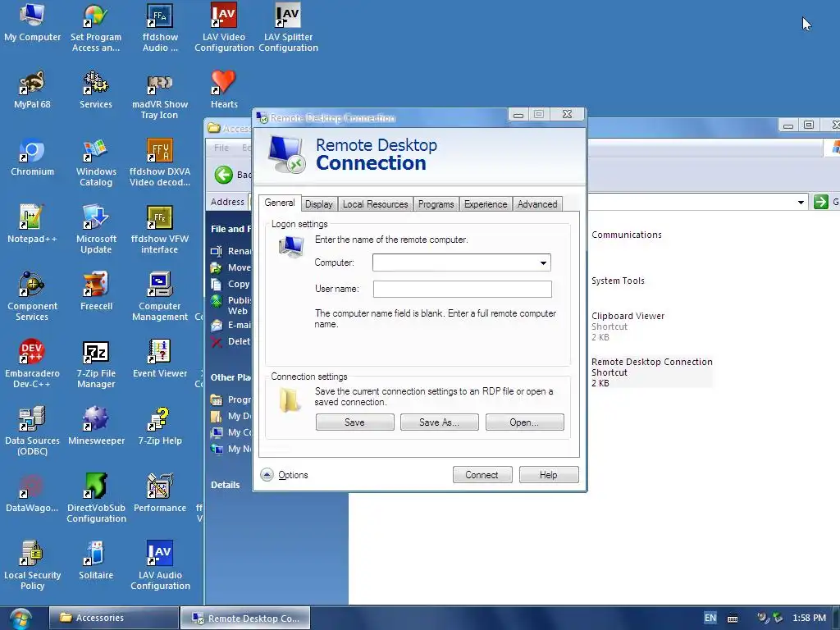Switch to the General tab
The width and height of the screenshot is (840, 630).
pyautogui.click(x=280, y=203)
